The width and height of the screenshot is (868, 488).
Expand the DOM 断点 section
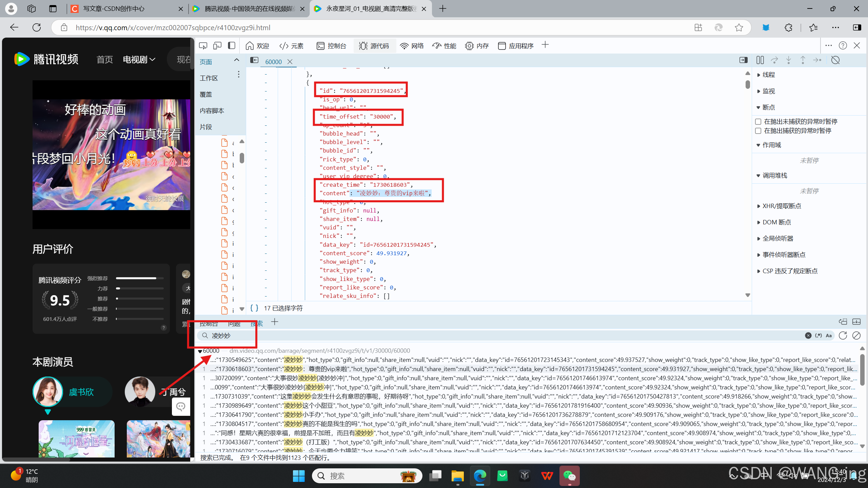[776, 222]
